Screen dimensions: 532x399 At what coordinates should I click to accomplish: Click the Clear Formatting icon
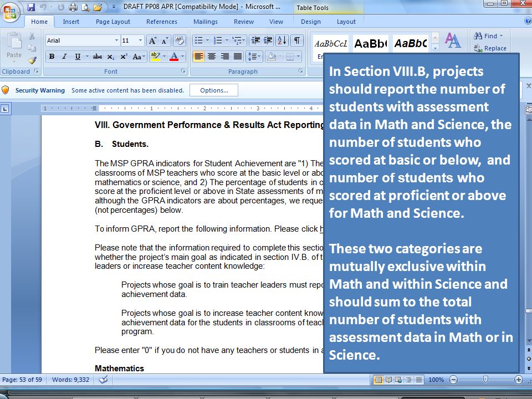(179, 40)
